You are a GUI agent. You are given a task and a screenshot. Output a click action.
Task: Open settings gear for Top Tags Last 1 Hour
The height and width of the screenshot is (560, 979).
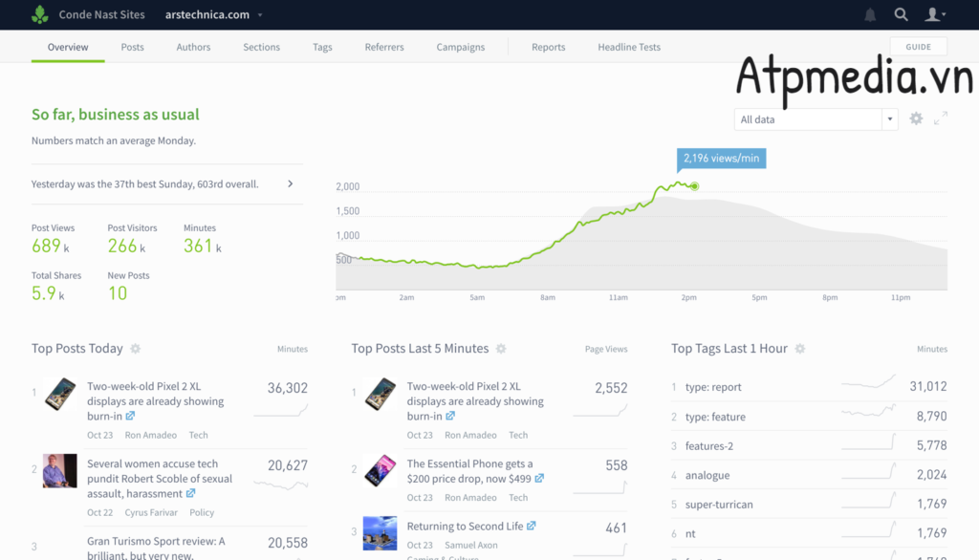(800, 349)
